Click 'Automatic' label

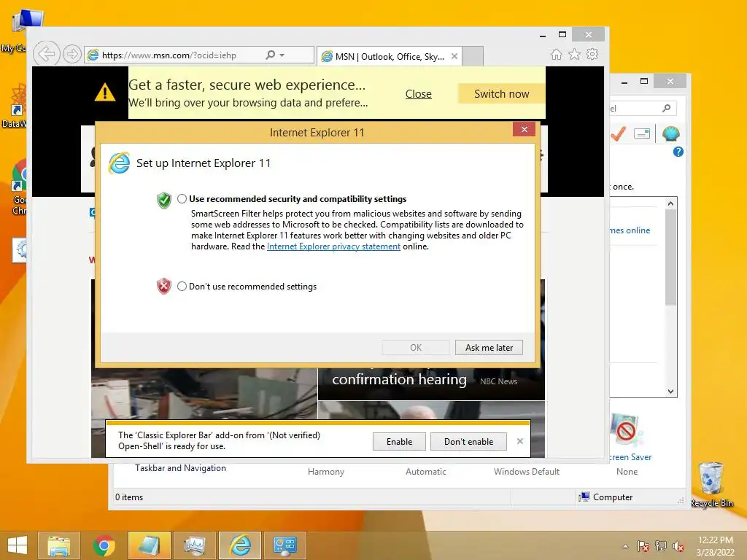point(426,472)
